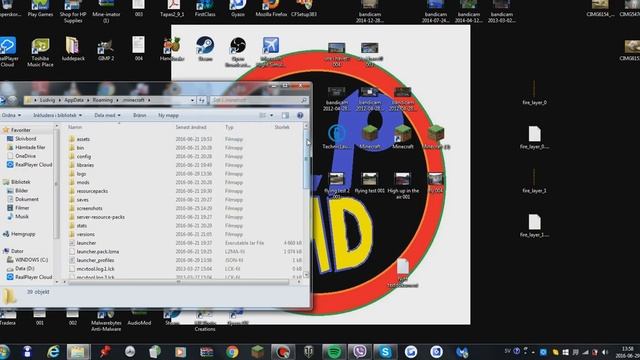The width and height of the screenshot is (640, 360).
Task: Open the Ordna dropdown menu
Action: 11,115
